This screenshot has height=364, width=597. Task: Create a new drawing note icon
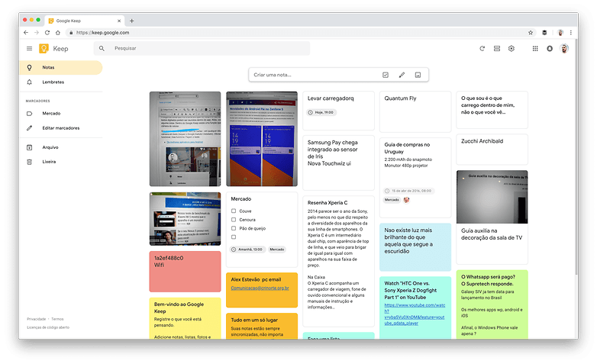[402, 75]
